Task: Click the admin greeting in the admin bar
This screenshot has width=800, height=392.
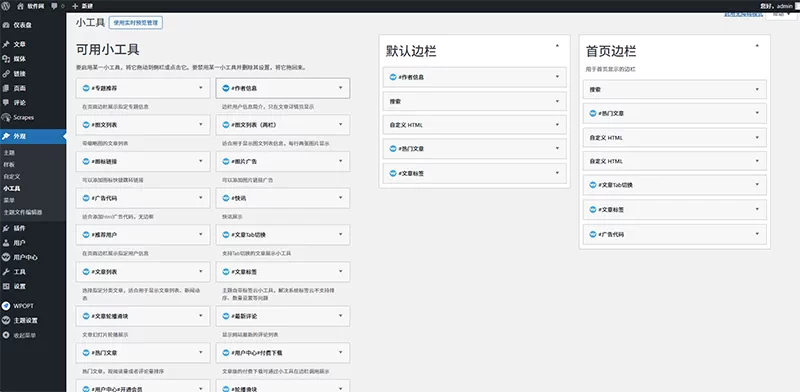Action: (776, 6)
